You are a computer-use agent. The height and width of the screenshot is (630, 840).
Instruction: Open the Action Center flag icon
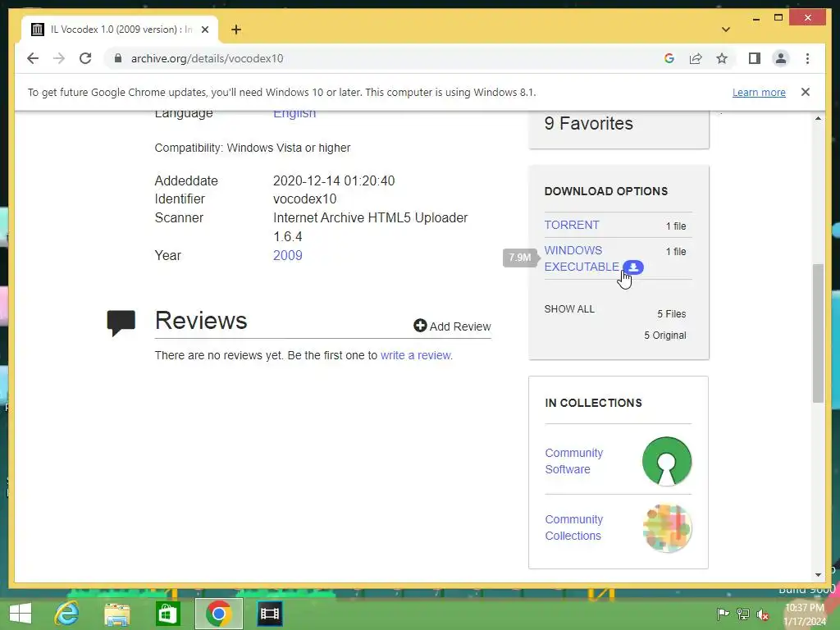pyautogui.click(x=723, y=614)
